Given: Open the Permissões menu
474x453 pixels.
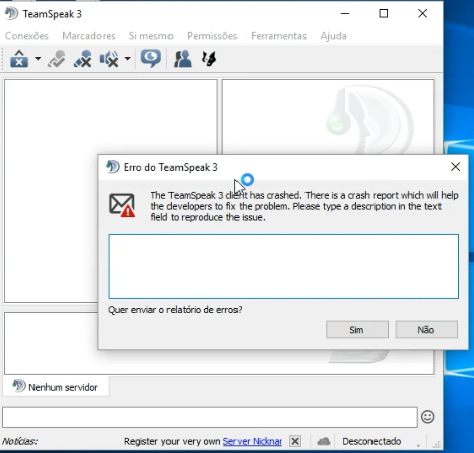Looking at the screenshot, I should pyautogui.click(x=212, y=36).
